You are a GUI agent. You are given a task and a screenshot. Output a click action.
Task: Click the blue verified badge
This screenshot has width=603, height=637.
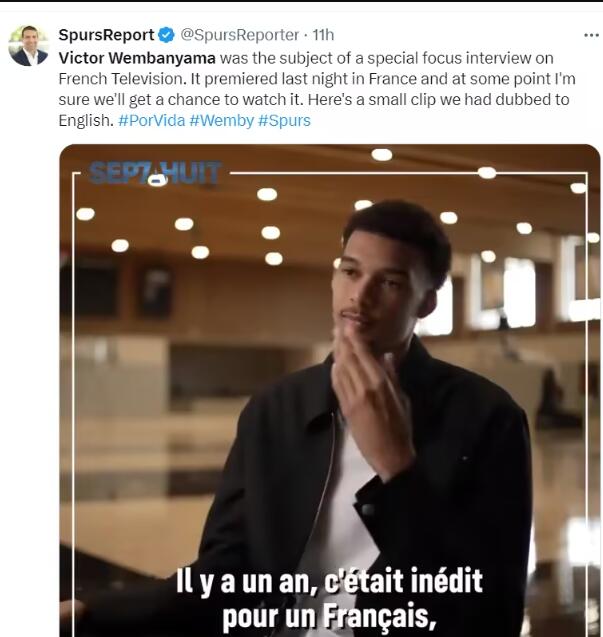point(166,35)
